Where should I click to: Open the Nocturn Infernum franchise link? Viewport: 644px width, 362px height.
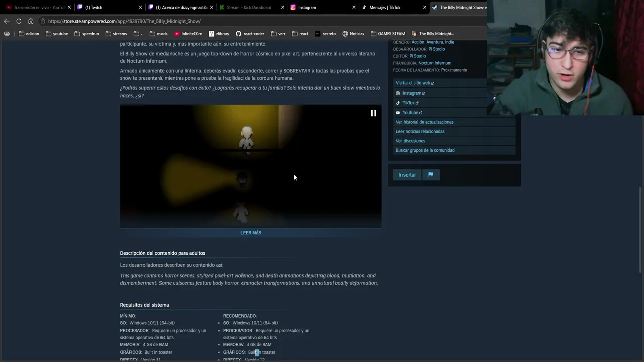click(x=435, y=63)
